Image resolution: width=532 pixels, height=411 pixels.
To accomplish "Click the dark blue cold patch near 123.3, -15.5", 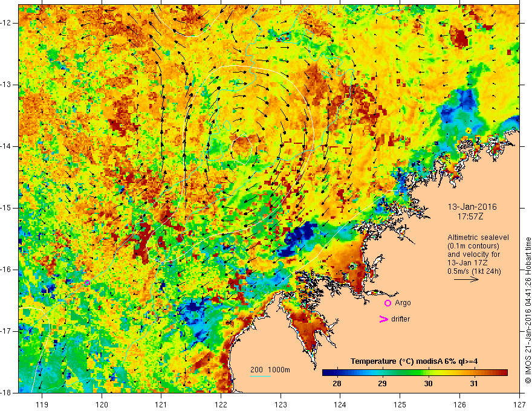I will pos(298,239).
